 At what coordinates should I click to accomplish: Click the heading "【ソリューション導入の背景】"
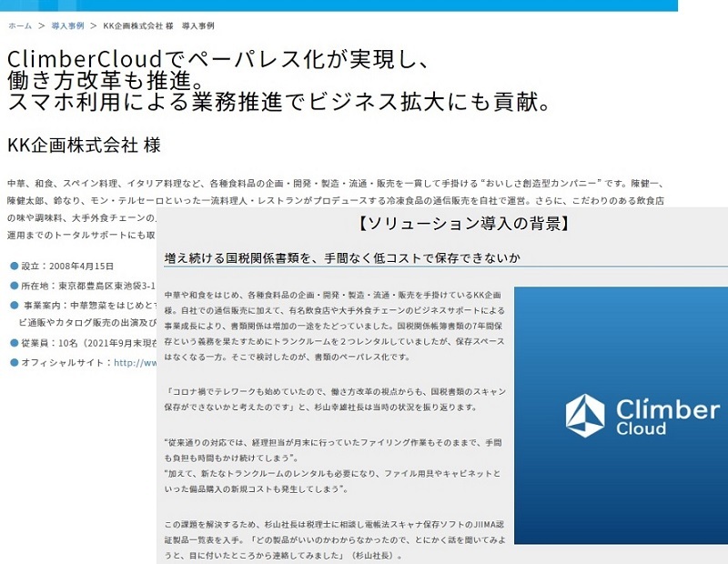coord(464,224)
